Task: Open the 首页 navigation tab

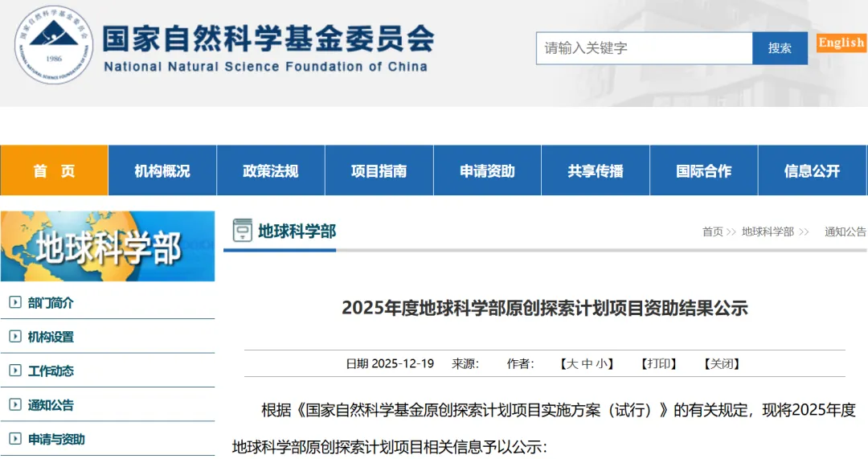Action: coord(54,170)
